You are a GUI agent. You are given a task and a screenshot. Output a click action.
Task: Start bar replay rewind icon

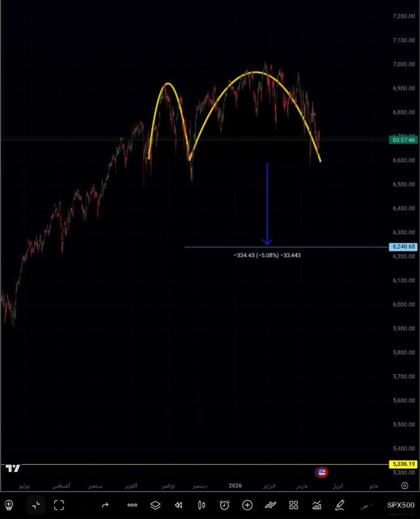click(x=178, y=505)
